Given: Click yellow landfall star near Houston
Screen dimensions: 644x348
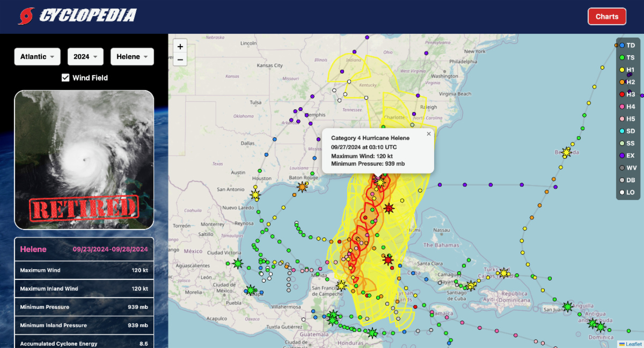Looking at the screenshot, I should [x=255, y=194].
